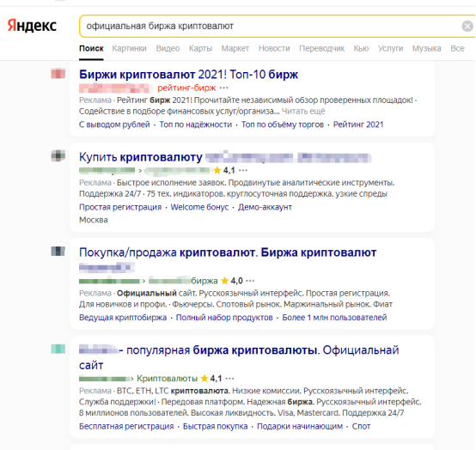Image resolution: width=476 pixels, height=450 pixels.
Task: Click the Москва location text
Action: 94,220
